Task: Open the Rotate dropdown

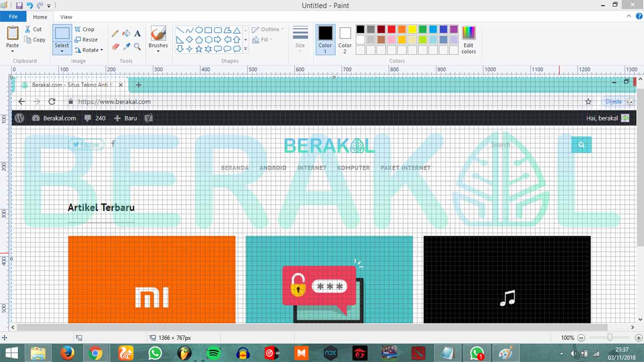Action: click(x=89, y=50)
